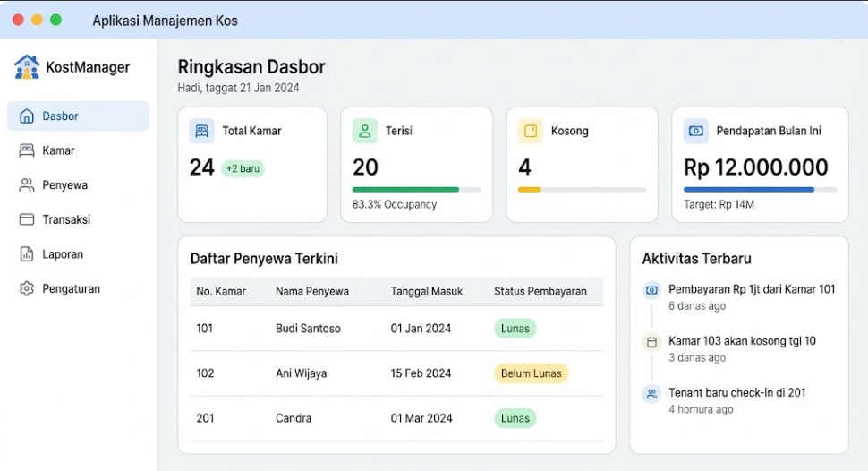Click the payment icon beside Kamar 101 activity
This screenshot has width=868, height=471.
(x=652, y=290)
